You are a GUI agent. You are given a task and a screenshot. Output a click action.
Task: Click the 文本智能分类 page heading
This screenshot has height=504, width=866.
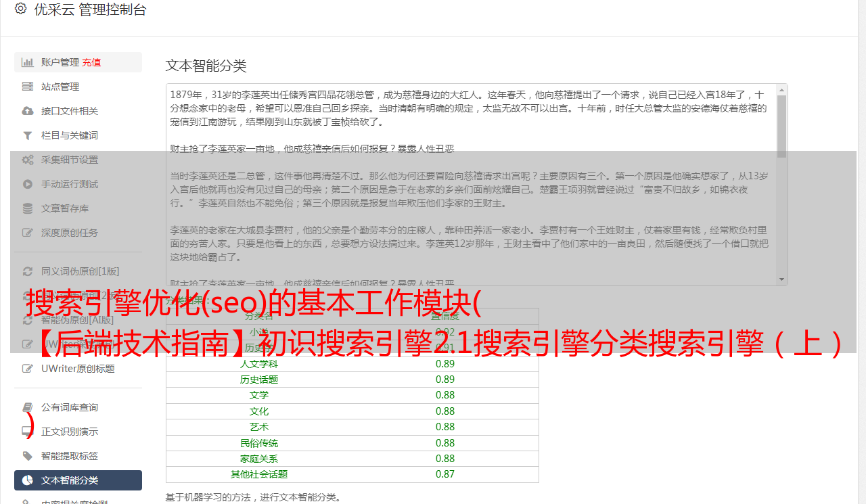[x=206, y=66]
